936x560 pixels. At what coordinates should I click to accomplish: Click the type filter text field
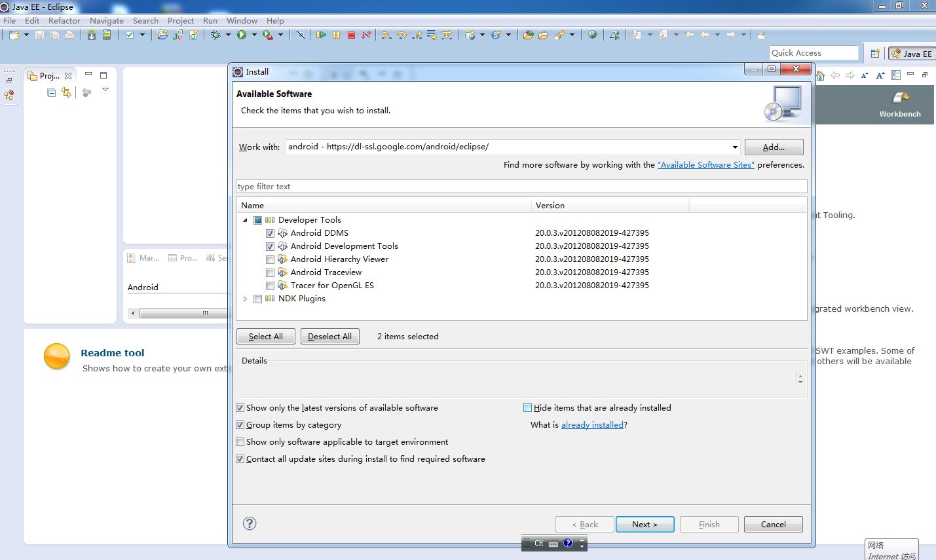click(521, 187)
